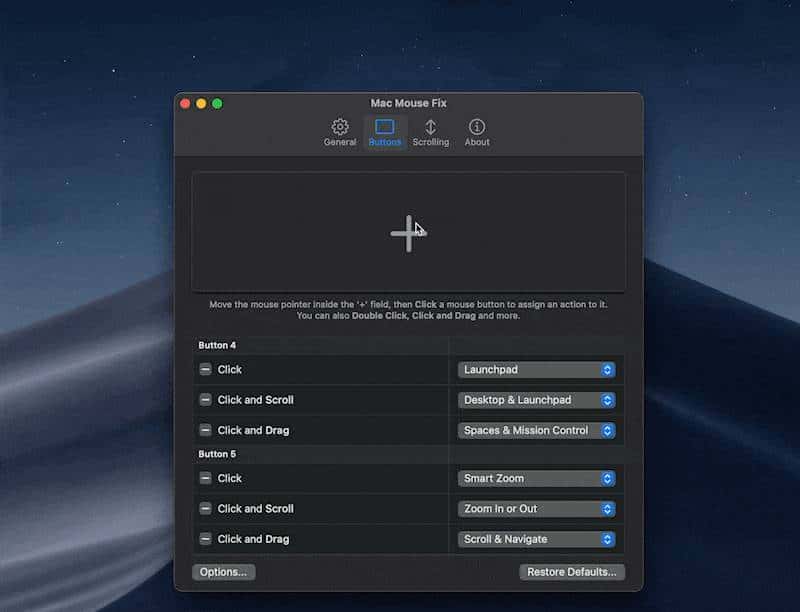Remove Button 5 Click and Drag mapping
This screenshot has width=800, height=612.
(205, 539)
